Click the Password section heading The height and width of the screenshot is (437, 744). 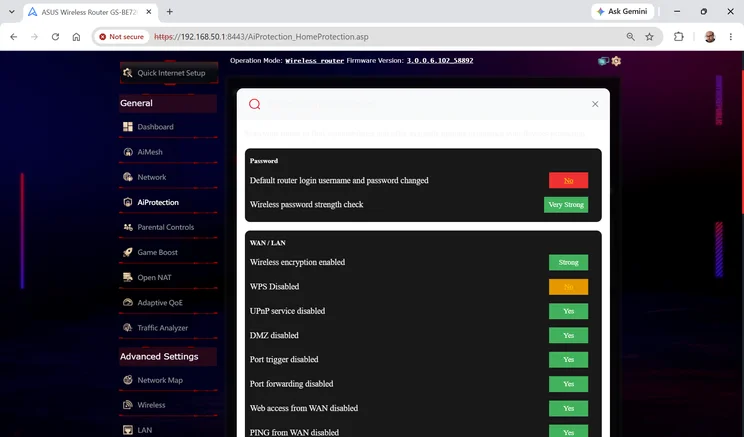pos(264,161)
